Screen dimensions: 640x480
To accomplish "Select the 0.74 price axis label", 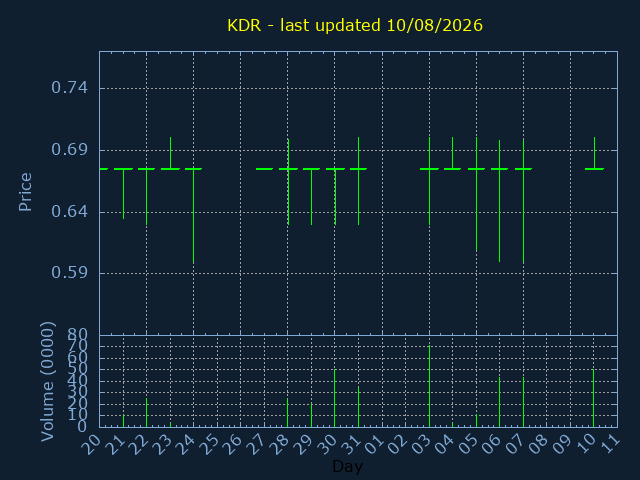I will pyautogui.click(x=69, y=87).
